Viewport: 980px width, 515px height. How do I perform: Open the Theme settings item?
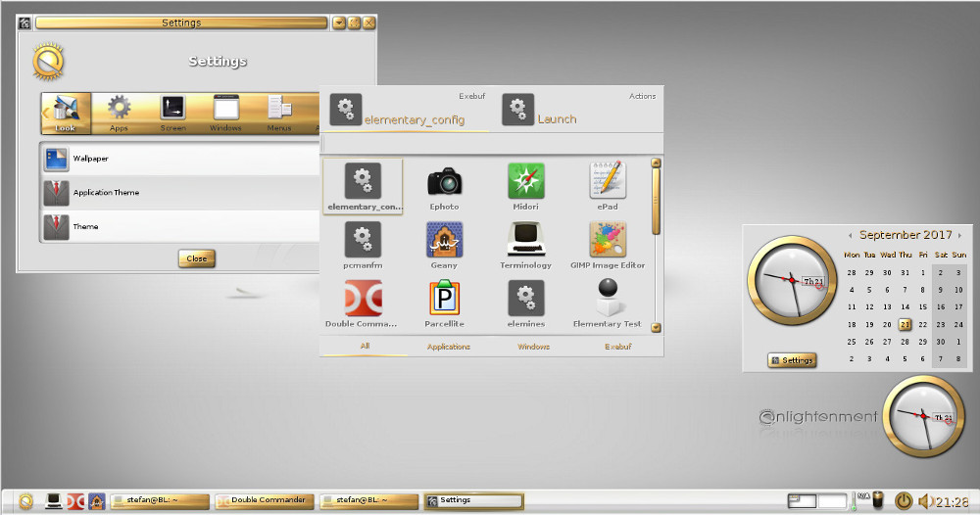[181, 226]
